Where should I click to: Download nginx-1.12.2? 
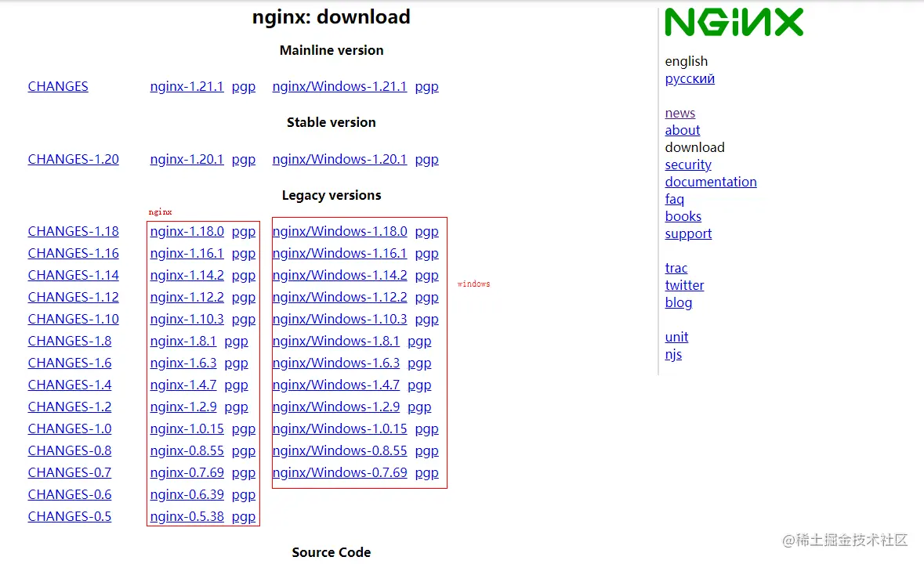click(x=187, y=298)
